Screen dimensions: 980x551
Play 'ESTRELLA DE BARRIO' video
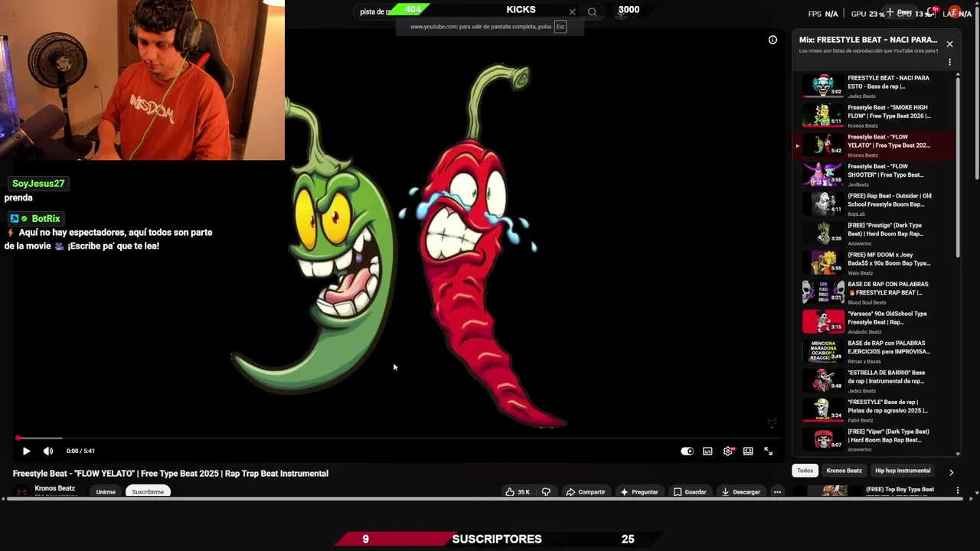tap(873, 380)
